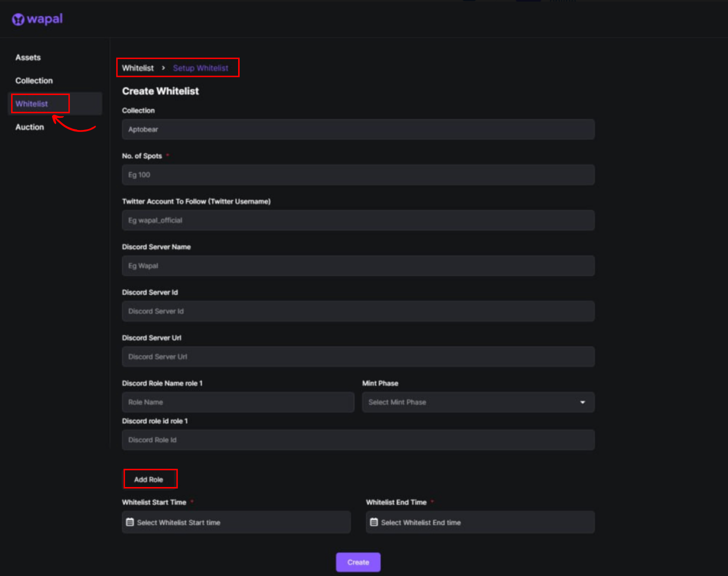Click calendar icon in Whitelist End Time
The image size is (728, 576).
pyautogui.click(x=374, y=522)
